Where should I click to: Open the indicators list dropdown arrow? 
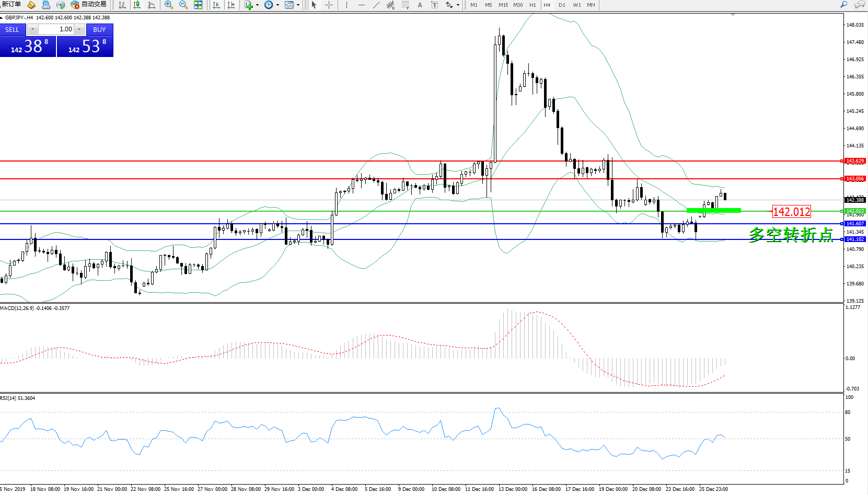(x=257, y=5)
